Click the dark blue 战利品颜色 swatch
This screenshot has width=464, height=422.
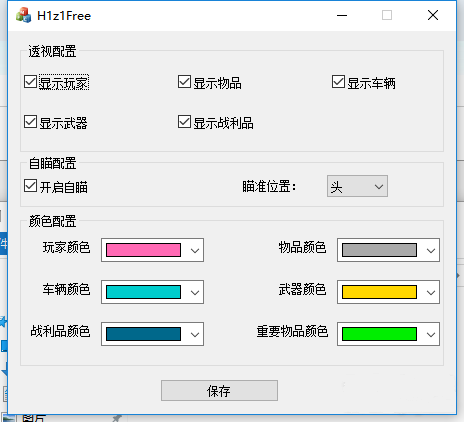[143, 334]
